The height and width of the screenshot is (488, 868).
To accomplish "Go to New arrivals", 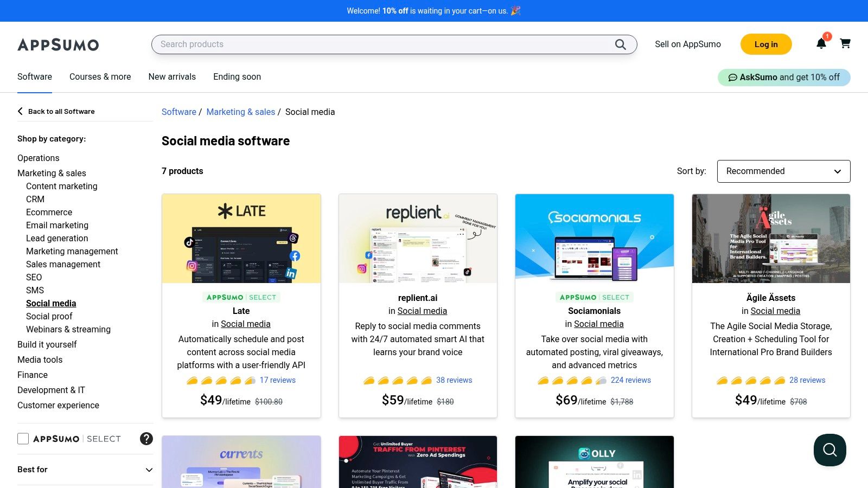I will [172, 77].
